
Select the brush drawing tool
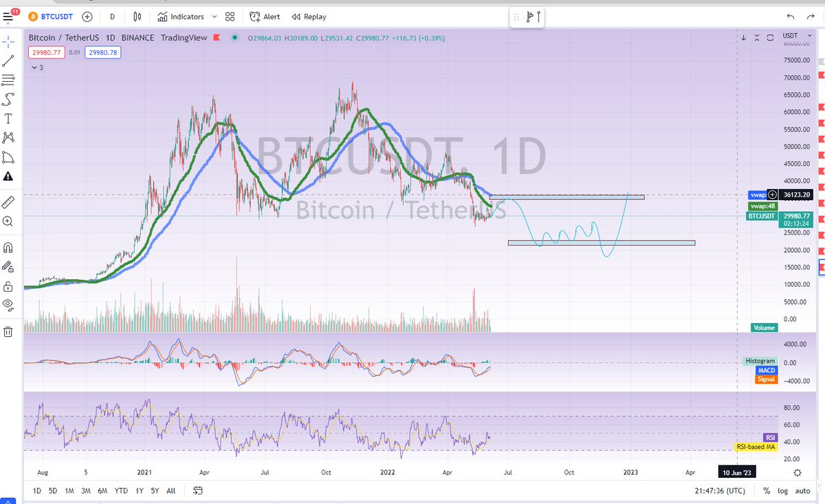point(8,99)
